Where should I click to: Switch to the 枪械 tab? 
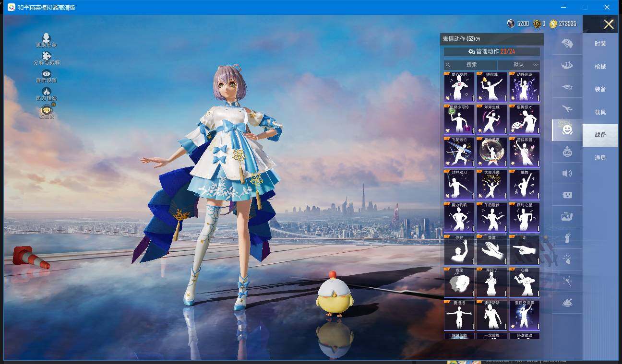point(600,67)
